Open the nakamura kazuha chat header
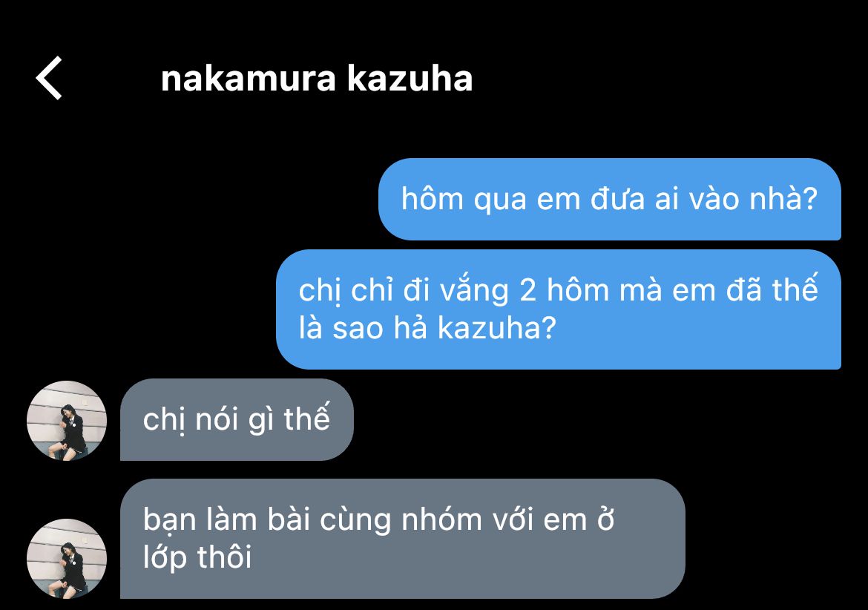The width and height of the screenshot is (868, 610). tap(317, 79)
